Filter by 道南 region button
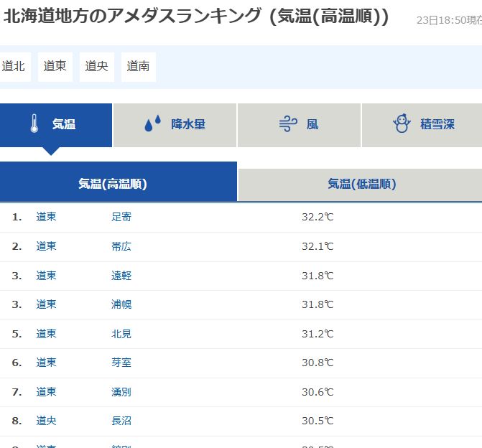 point(139,67)
